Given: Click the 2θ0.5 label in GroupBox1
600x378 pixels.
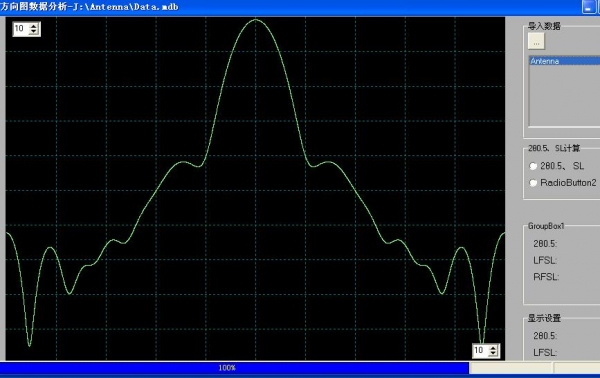Looking at the screenshot, I should pyautogui.click(x=545, y=244).
